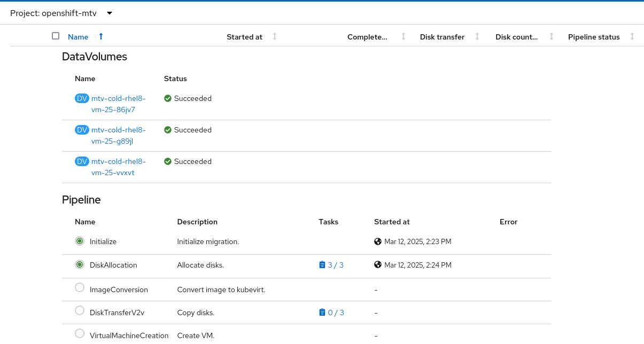Sort by the Started at column
The height and width of the screenshot is (344, 644).
pos(245,37)
